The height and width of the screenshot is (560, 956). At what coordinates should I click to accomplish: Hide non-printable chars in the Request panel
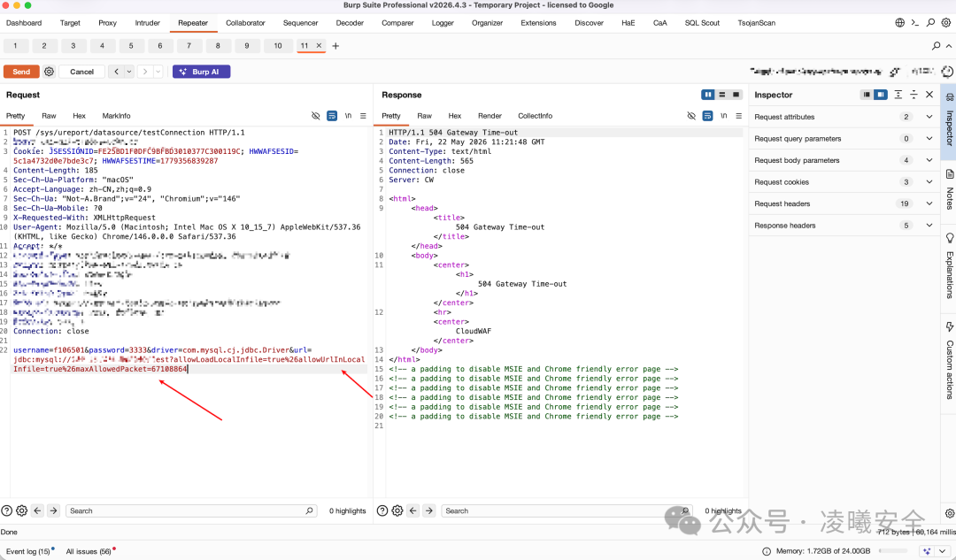pos(316,116)
